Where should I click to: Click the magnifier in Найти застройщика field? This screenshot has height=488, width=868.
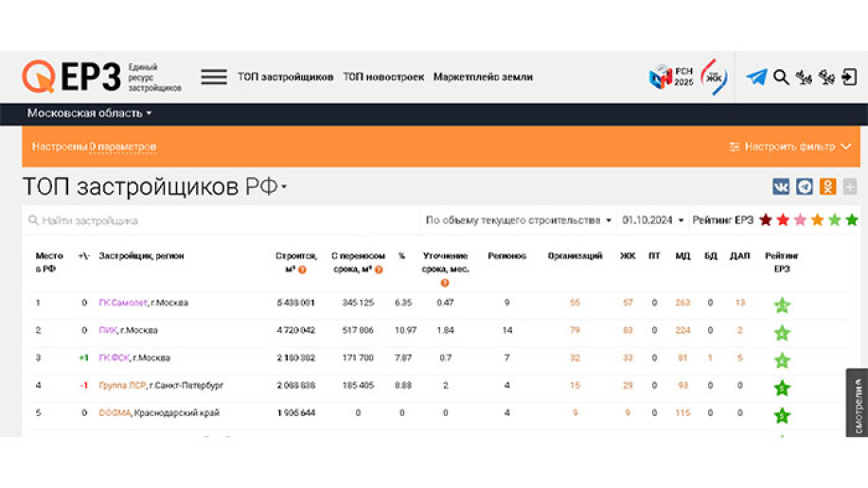click(x=33, y=220)
